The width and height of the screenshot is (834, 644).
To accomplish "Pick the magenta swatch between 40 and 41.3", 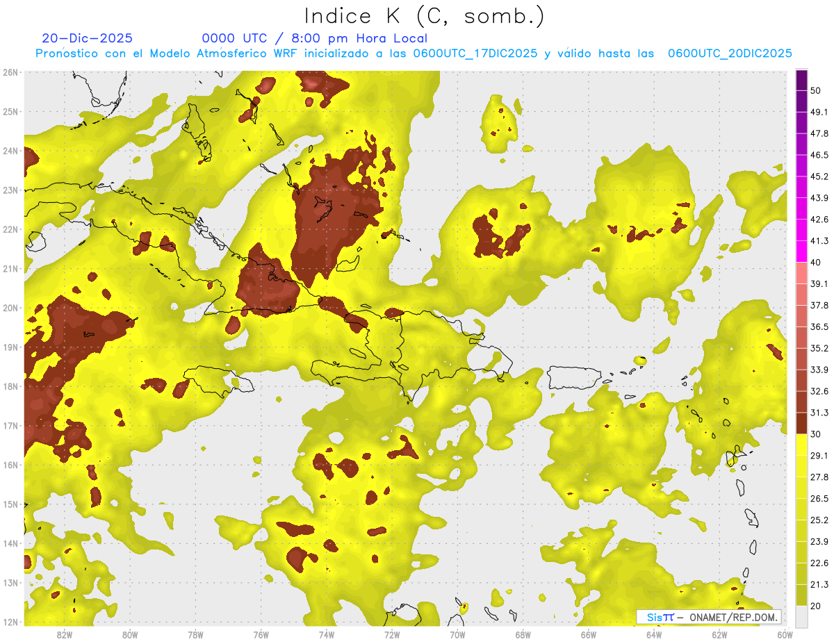I will pos(801,251).
